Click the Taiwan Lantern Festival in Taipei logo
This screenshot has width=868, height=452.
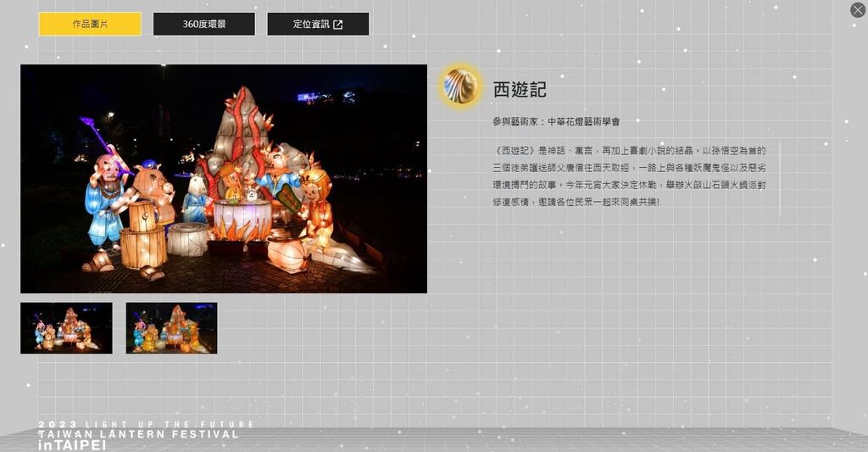coord(146,435)
